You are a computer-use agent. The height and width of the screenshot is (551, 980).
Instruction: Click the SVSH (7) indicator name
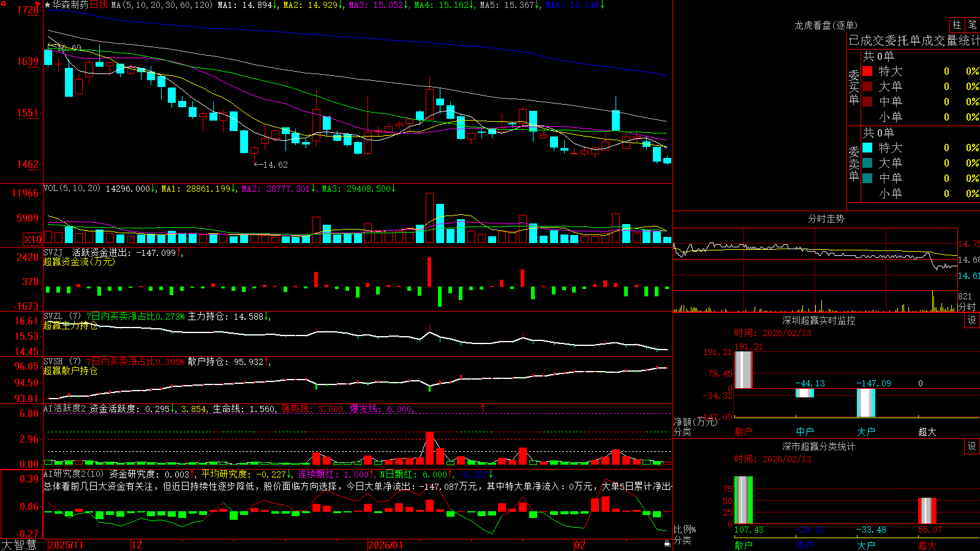pos(62,362)
